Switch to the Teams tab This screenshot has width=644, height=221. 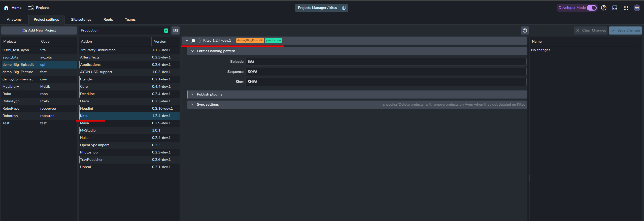(x=130, y=19)
